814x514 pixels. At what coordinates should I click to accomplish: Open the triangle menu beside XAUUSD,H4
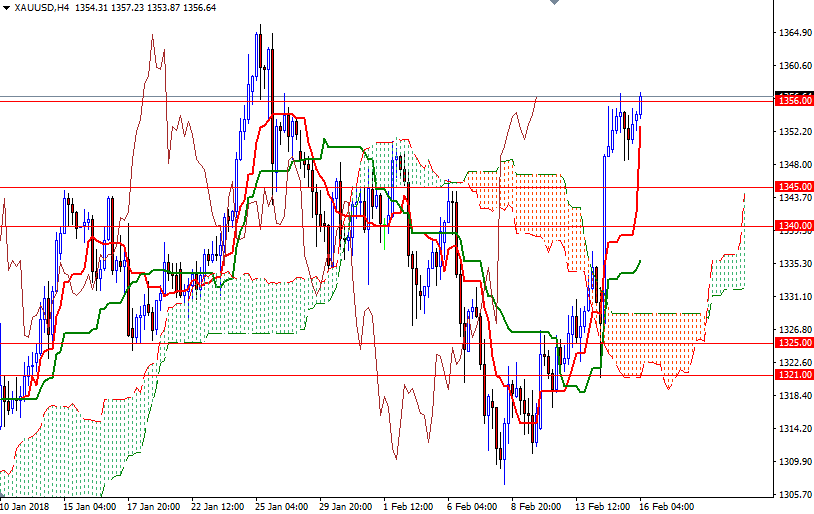pyautogui.click(x=6, y=8)
